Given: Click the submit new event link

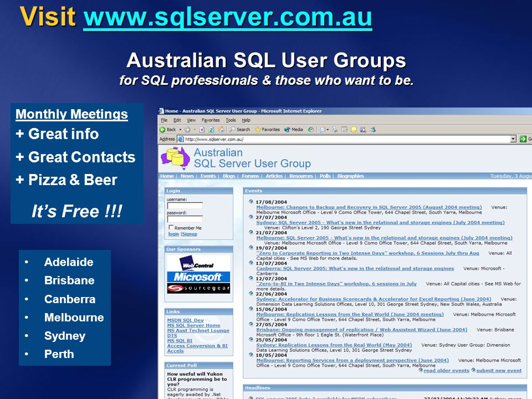Looking at the screenshot, I should [499, 371].
